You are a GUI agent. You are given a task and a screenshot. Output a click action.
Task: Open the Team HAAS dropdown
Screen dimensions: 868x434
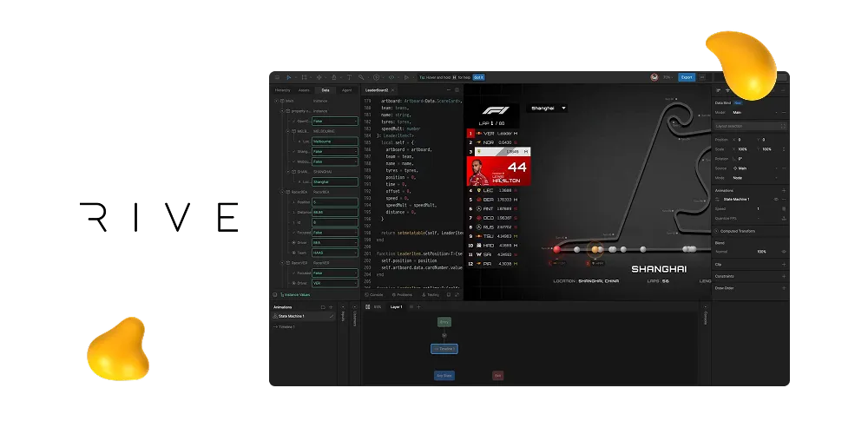[335, 253]
